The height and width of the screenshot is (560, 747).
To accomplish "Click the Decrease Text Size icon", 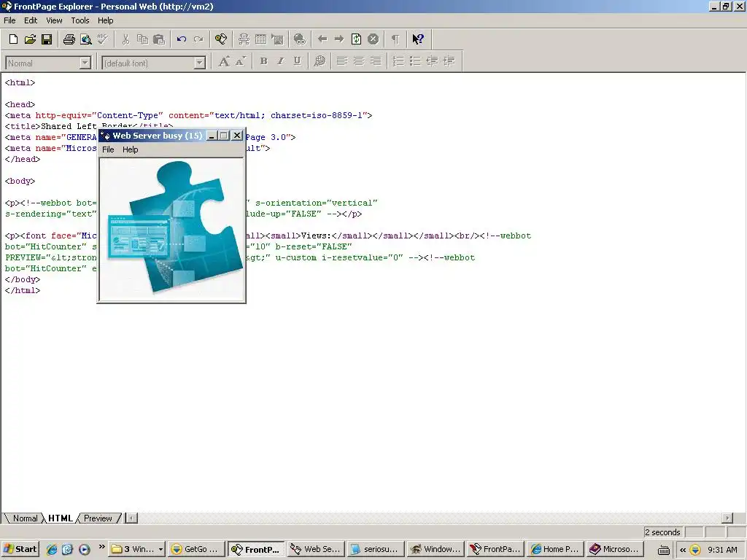I will click(x=241, y=61).
